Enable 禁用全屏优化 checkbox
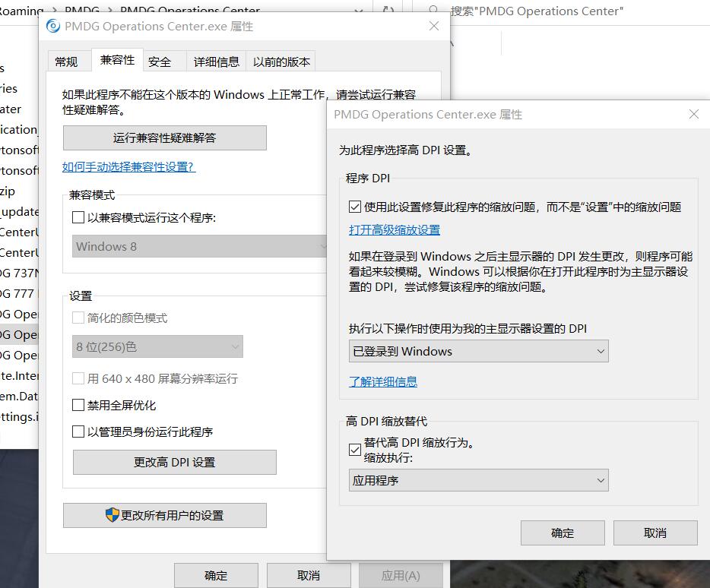The image size is (710, 588). 78,405
